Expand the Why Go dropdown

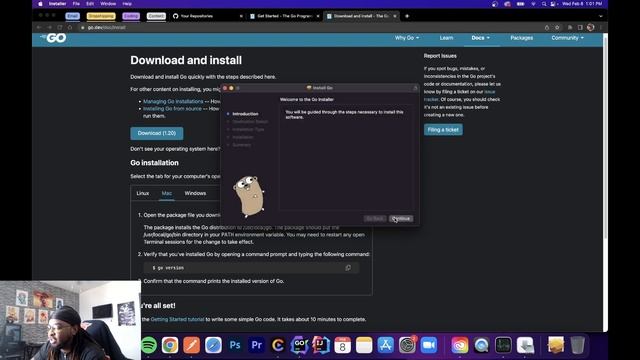(x=407, y=38)
